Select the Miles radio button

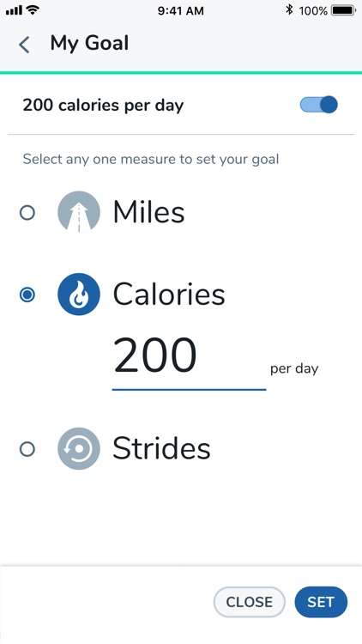coord(27,213)
